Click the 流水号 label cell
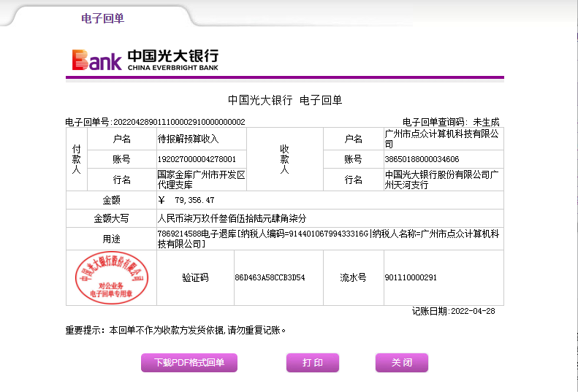Image resolution: width=578 pixels, height=392 pixels. [354, 278]
